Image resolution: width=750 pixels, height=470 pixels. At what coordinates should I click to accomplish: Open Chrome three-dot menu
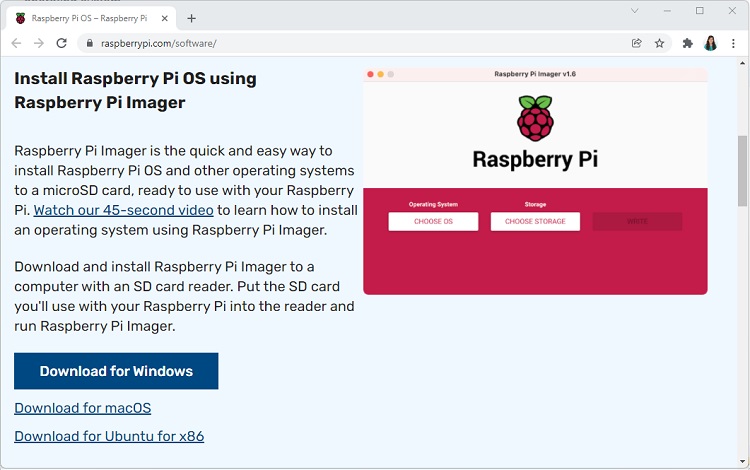point(734,43)
